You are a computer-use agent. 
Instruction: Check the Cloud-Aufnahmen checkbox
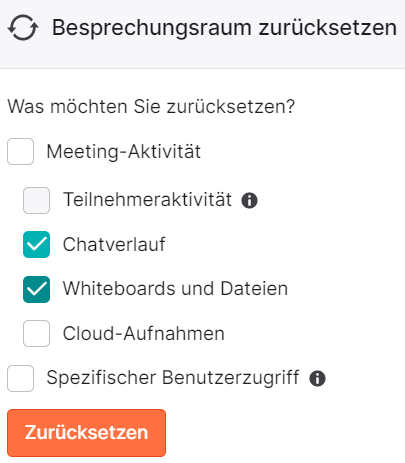tap(36, 334)
